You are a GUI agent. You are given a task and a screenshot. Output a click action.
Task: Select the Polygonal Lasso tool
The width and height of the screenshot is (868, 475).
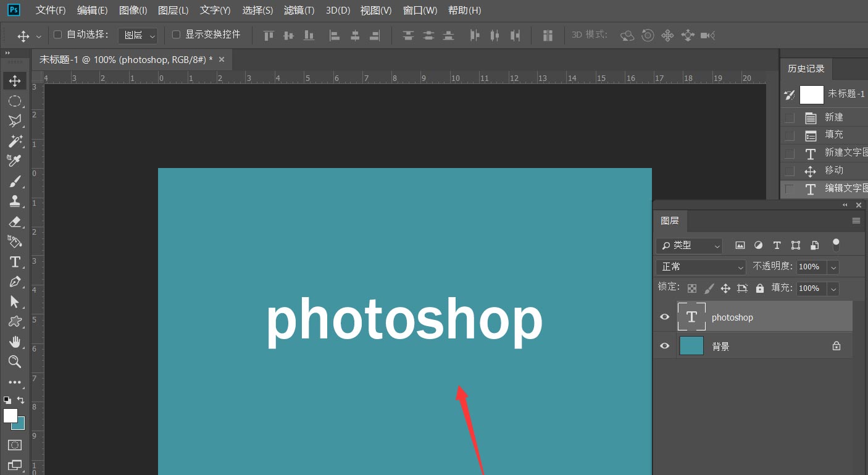[x=15, y=120]
